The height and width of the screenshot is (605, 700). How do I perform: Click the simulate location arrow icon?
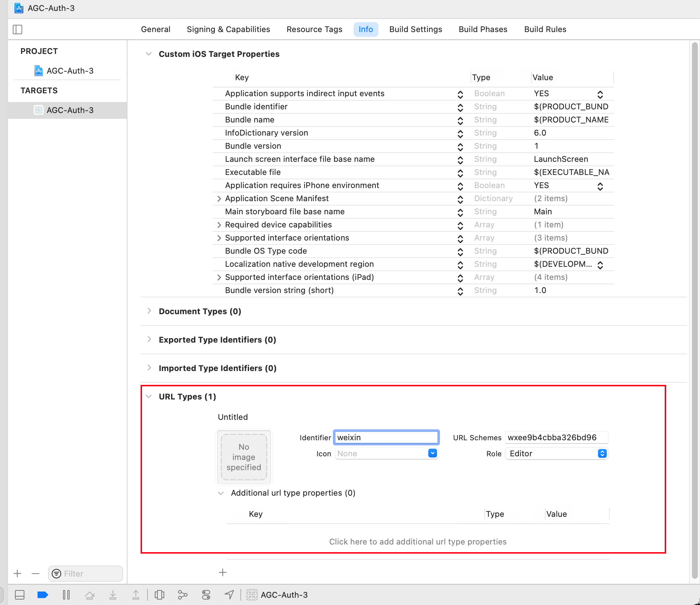coord(229,595)
